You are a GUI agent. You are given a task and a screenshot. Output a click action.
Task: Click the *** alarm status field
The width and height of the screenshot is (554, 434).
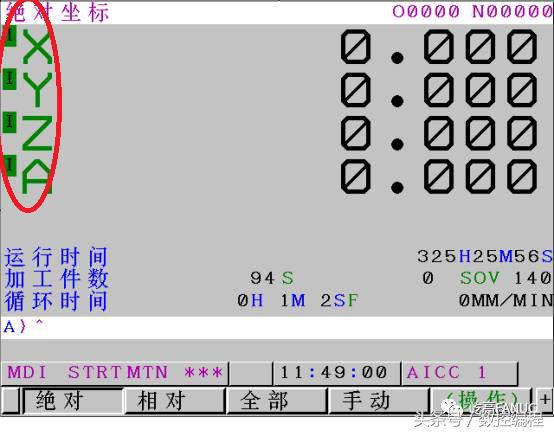(203, 373)
